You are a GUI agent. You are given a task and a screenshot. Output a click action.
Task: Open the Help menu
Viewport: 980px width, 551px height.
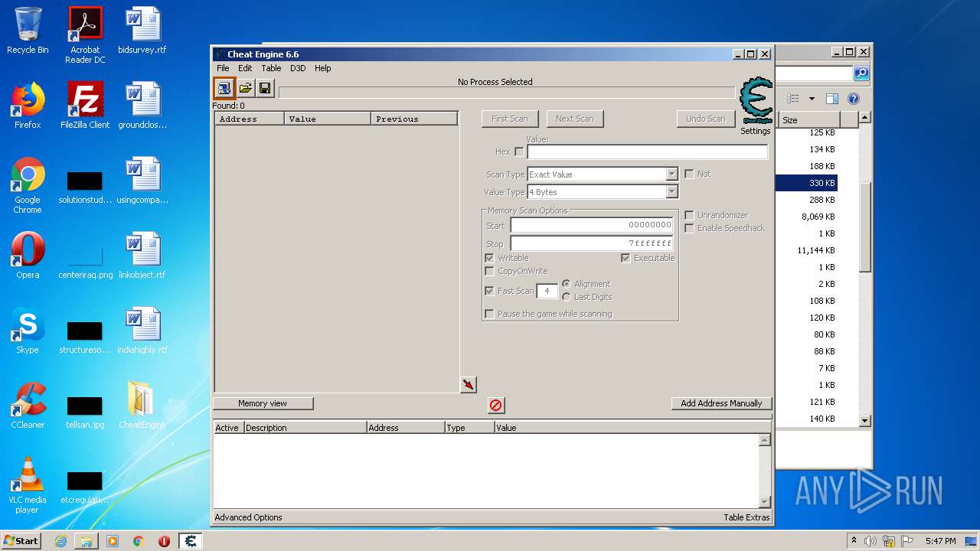(x=323, y=68)
